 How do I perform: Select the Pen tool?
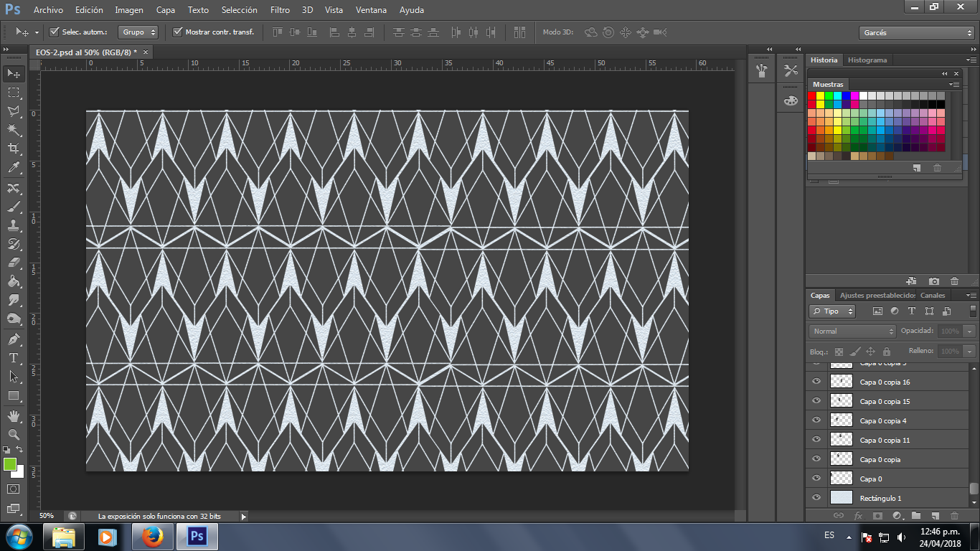pos(14,339)
